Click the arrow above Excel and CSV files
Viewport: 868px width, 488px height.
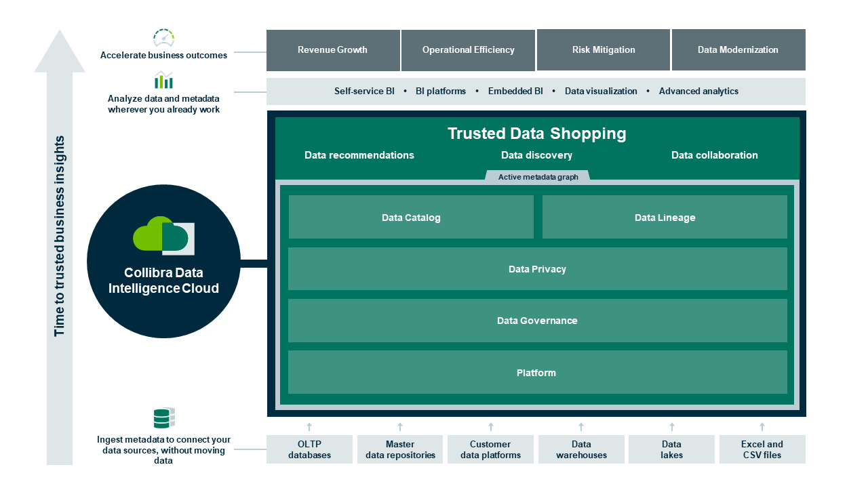point(762,427)
